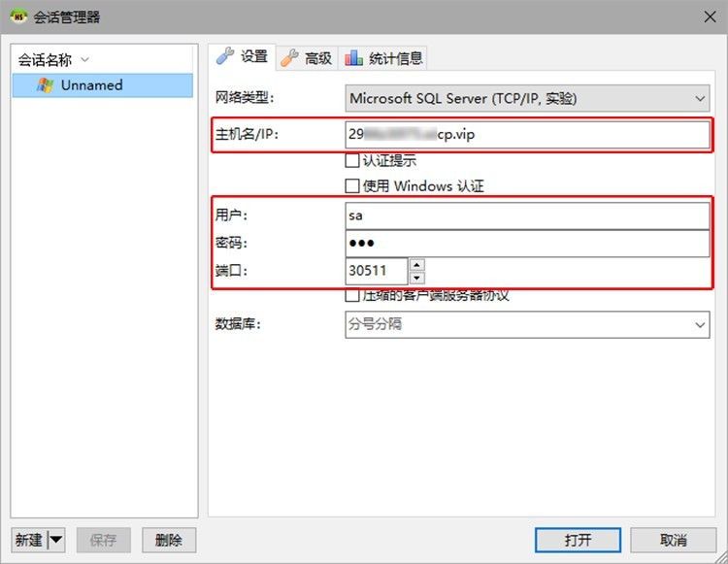Open the 高级 tab
The width and height of the screenshot is (728, 564).
(307, 58)
